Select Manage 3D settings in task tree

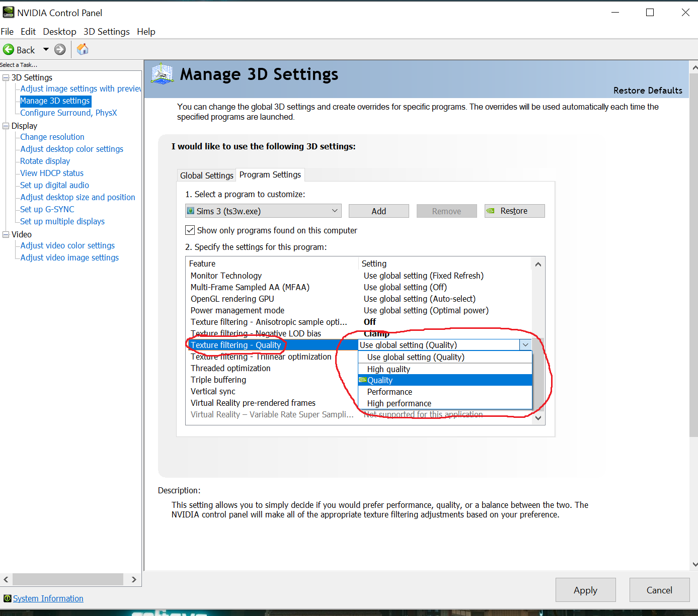(55, 101)
